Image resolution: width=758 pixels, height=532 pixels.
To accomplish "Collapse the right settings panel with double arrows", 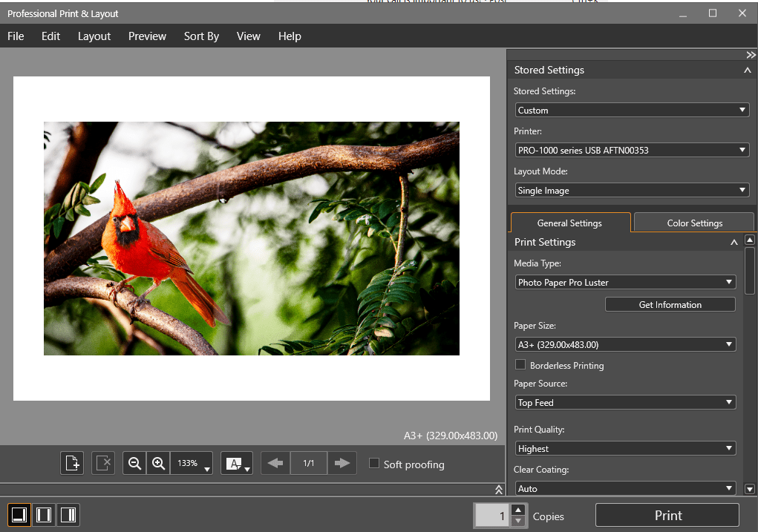I will pyautogui.click(x=751, y=55).
